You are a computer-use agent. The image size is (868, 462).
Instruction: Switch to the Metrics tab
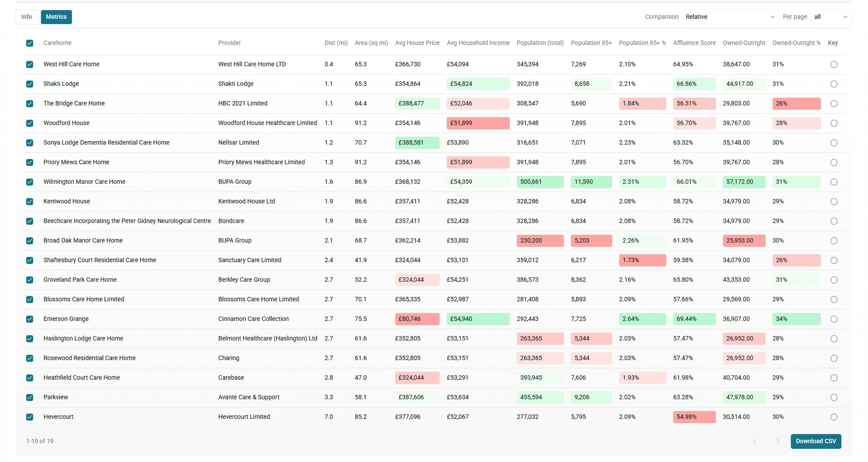(56, 17)
